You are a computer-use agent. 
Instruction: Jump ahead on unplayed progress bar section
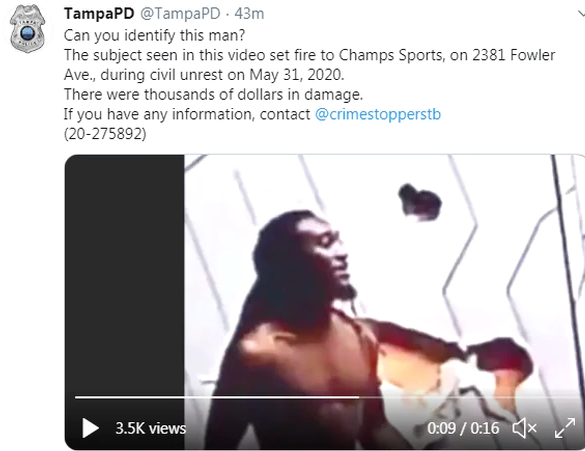(470, 397)
